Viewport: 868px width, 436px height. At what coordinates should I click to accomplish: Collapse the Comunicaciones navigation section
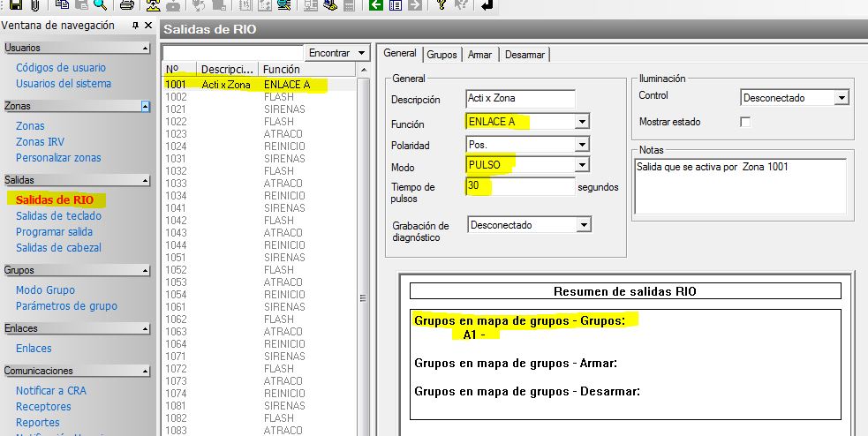tap(145, 372)
